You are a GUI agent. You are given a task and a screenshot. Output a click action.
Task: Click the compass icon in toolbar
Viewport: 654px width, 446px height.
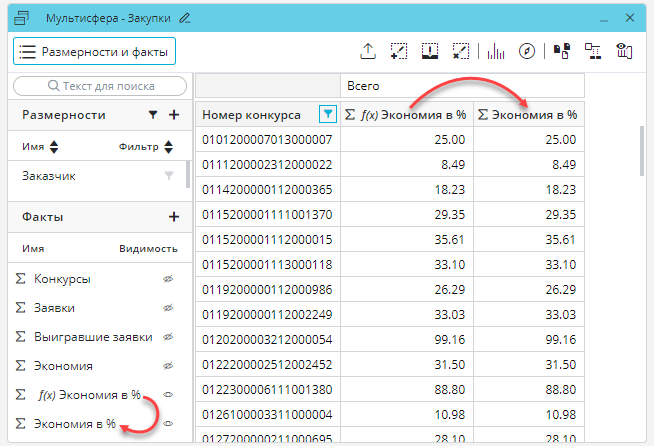[527, 51]
